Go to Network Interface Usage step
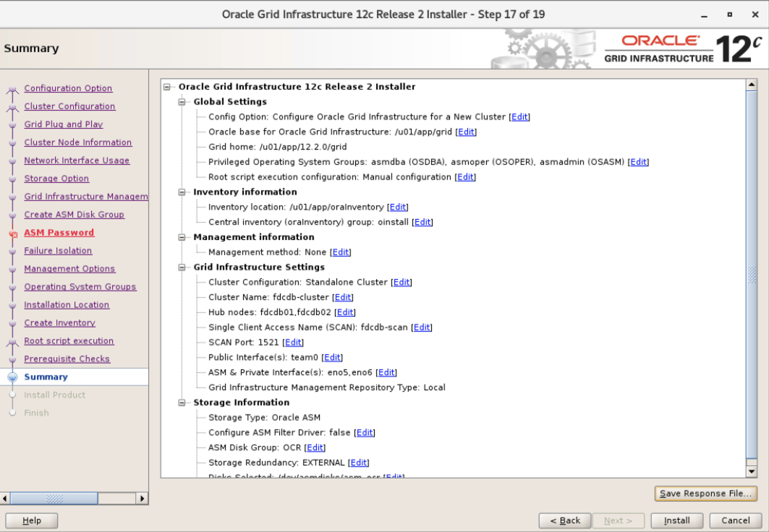Screen dimensions: 769x532 [x=77, y=160]
